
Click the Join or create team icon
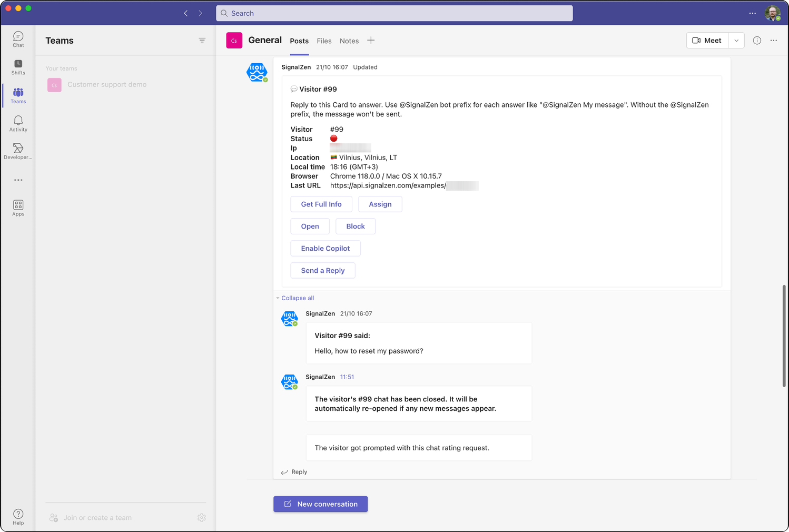point(54,518)
